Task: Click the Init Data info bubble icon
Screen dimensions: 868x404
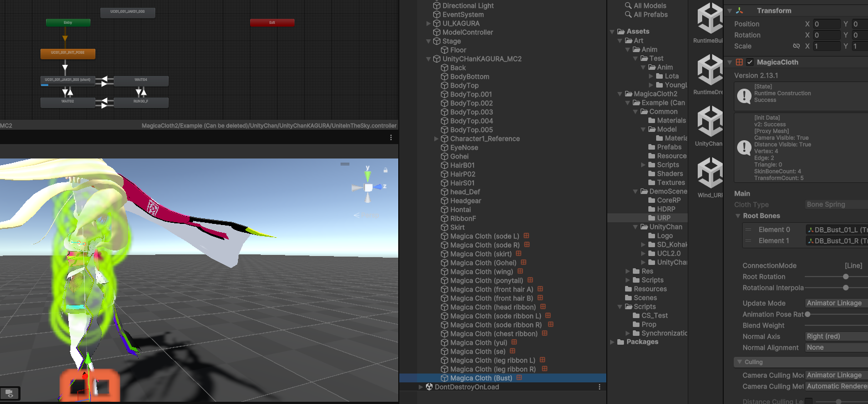Action: pyautogui.click(x=744, y=147)
